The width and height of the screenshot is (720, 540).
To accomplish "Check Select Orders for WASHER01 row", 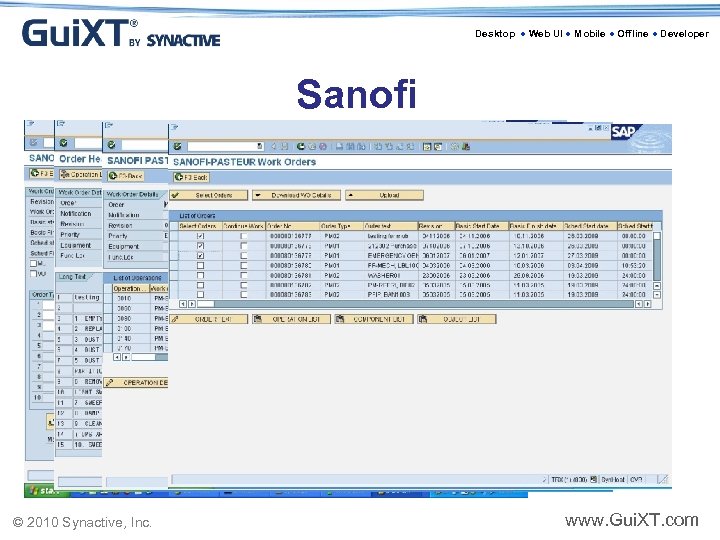I will [200, 276].
